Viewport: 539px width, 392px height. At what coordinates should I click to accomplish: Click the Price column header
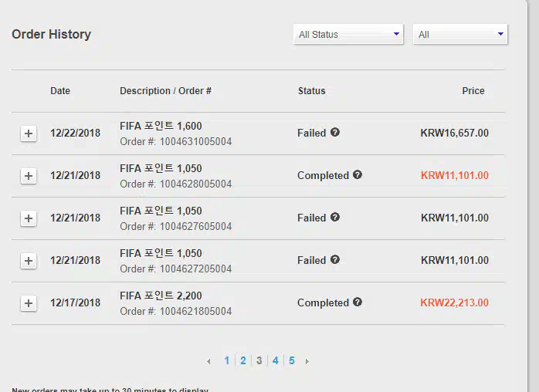pos(473,91)
